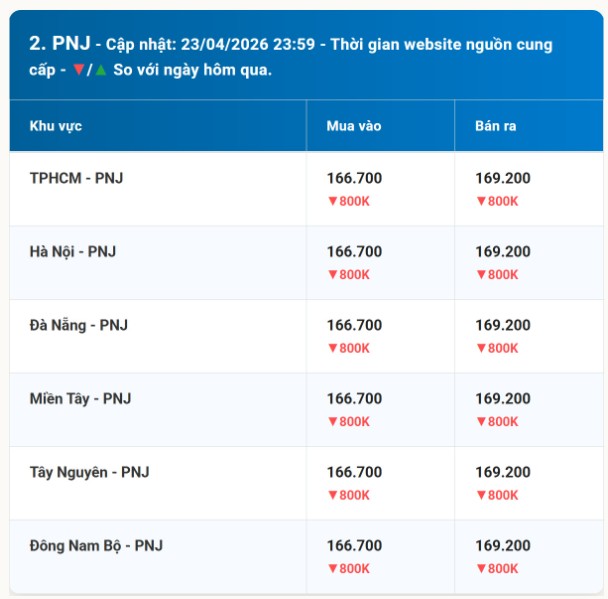Click the down arrow under Đông Nam Bộ sell price

click(480, 569)
